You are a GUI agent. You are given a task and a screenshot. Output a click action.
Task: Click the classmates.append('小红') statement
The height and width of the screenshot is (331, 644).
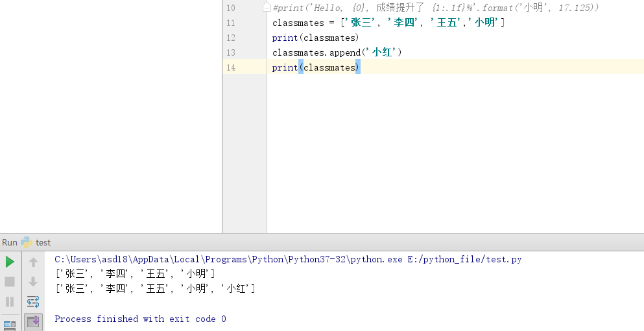pos(337,52)
